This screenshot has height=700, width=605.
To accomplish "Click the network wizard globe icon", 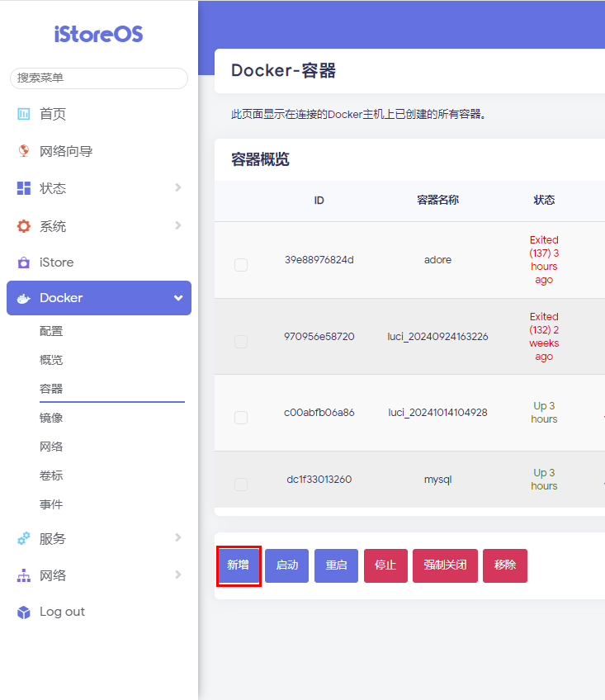I will [x=24, y=151].
